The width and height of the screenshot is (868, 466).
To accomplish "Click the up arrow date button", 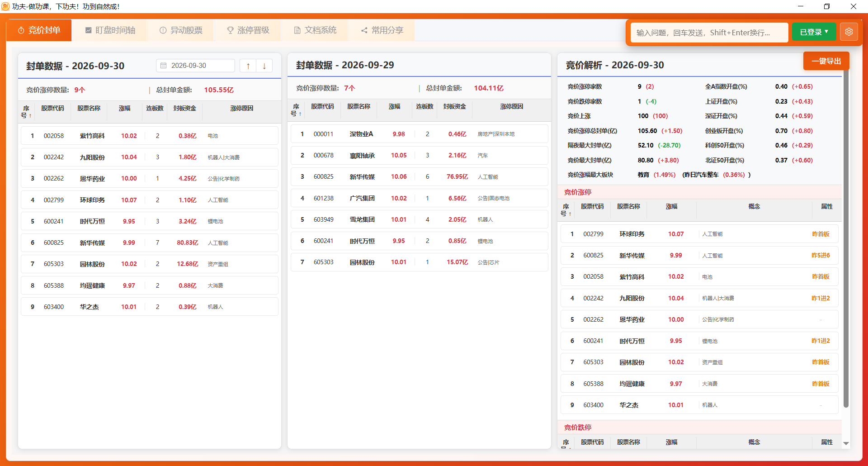I will (x=248, y=66).
